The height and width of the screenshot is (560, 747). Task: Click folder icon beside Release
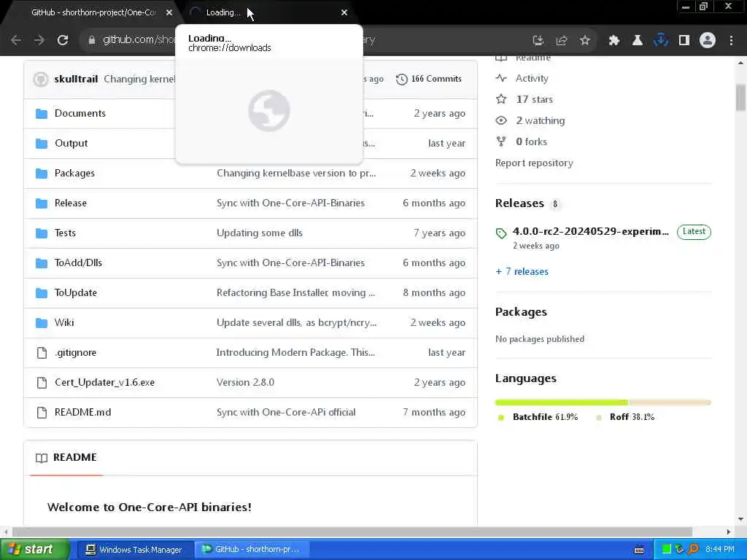pos(42,203)
